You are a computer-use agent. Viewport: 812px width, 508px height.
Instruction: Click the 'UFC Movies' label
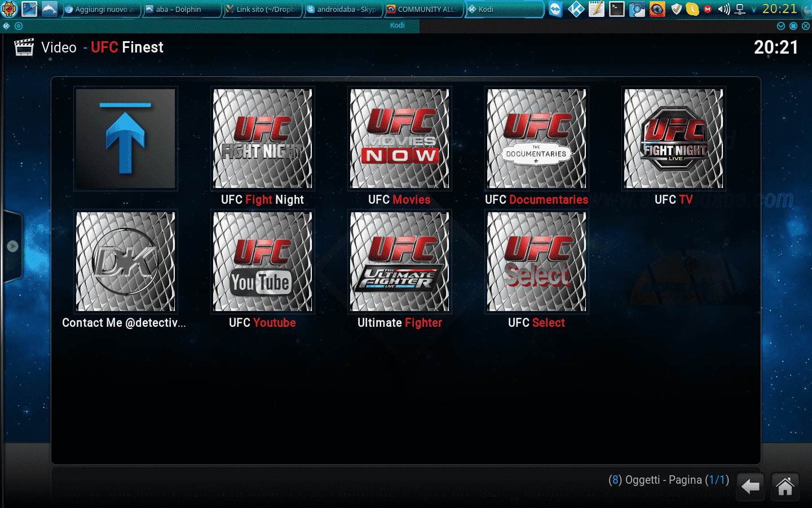tap(399, 200)
